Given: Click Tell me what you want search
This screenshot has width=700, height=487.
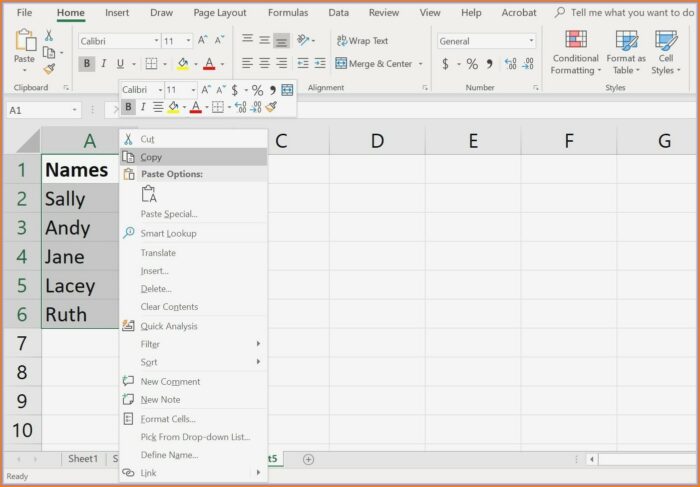Looking at the screenshot, I should [x=625, y=12].
